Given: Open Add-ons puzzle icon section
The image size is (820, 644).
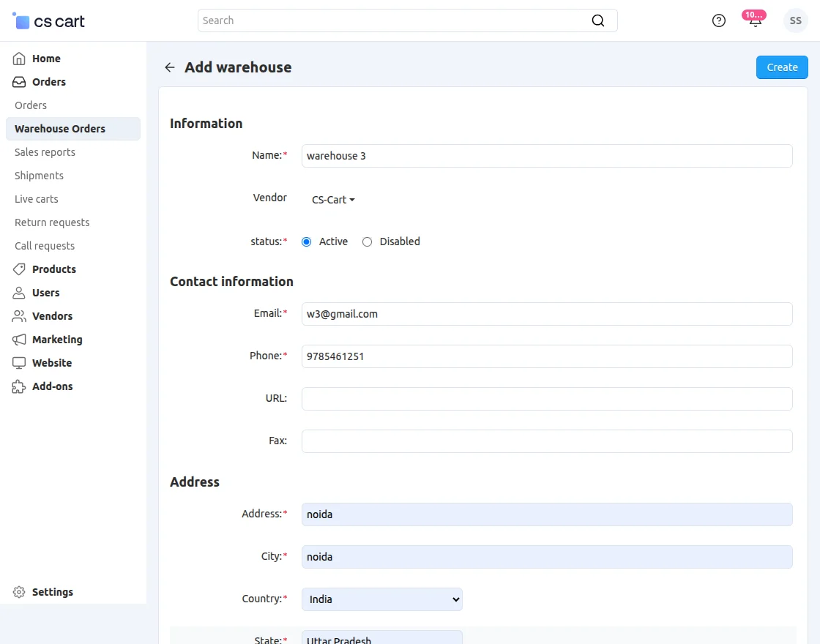Looking at the screenshot, I should pyautogui.click(x=19, y=386).
